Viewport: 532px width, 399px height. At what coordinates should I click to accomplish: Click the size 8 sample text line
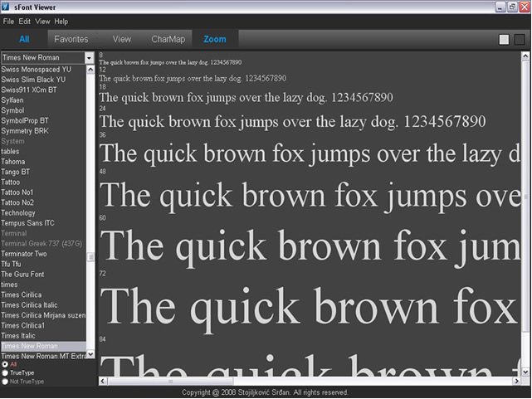(170, 62)
